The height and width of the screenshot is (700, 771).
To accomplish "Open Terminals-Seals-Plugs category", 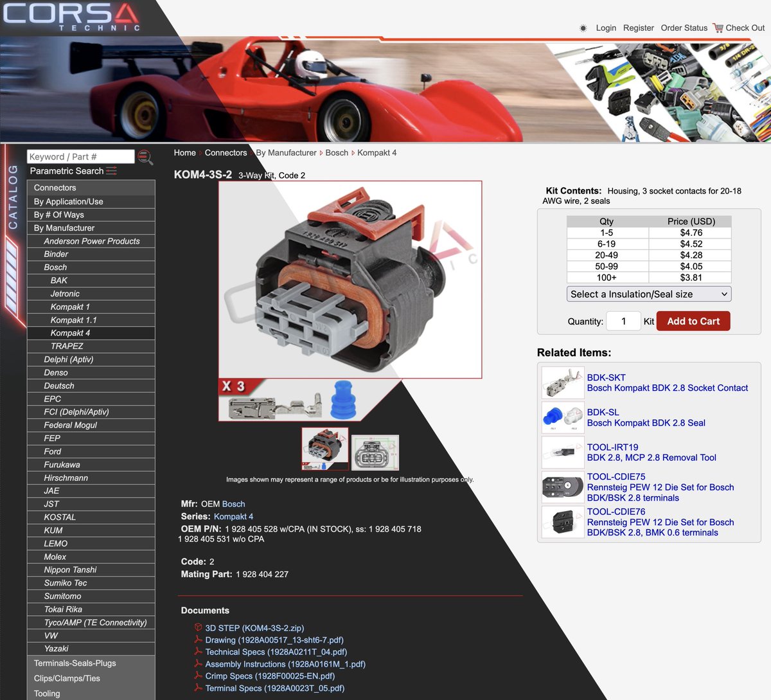I will pyautogui.click(x=91, y=663).
